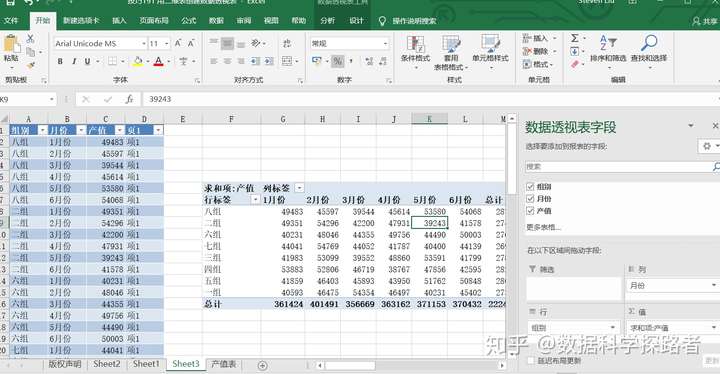The image size is (720, 374).
Task: Click the Insert Function fx icon
Action: coord(129,99)
